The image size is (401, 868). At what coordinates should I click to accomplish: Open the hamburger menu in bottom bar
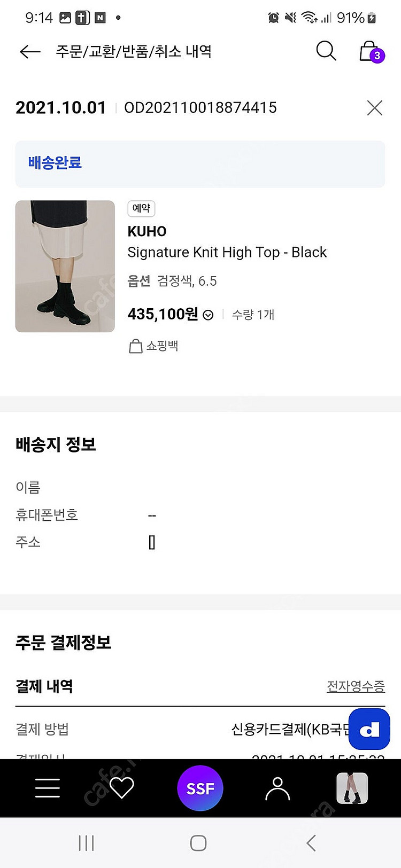48,788
